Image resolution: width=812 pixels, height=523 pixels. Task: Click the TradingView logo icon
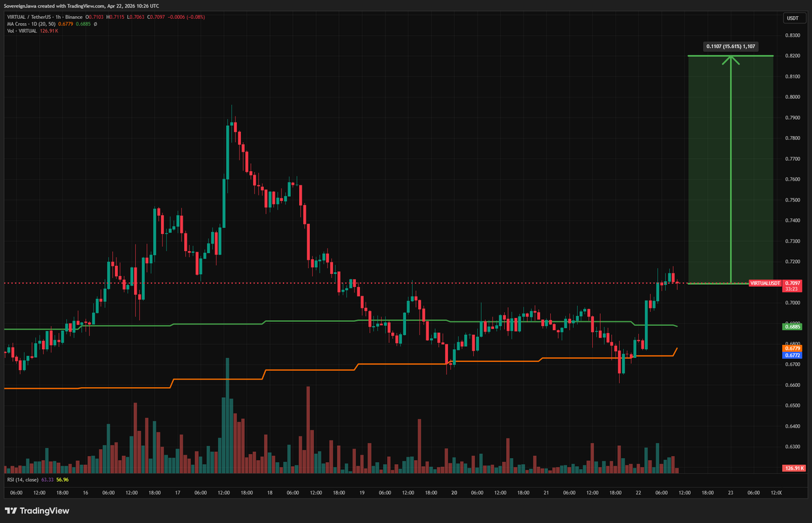12,511
